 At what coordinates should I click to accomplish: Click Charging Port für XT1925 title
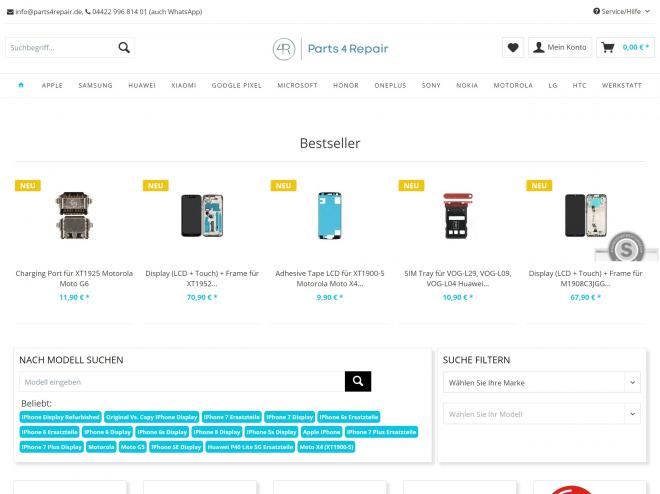tap(74, 279)
